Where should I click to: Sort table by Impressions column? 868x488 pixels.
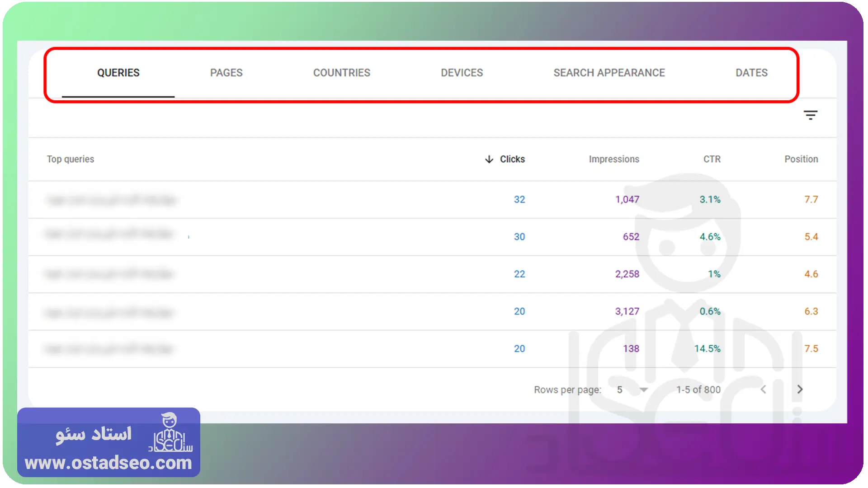(613, 160)
